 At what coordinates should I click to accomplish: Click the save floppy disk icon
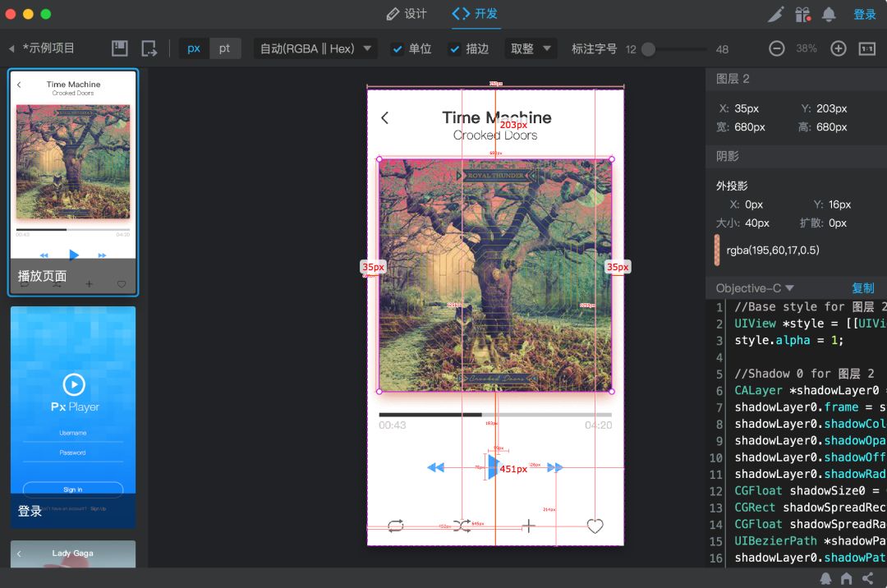[x=119, y=48]
